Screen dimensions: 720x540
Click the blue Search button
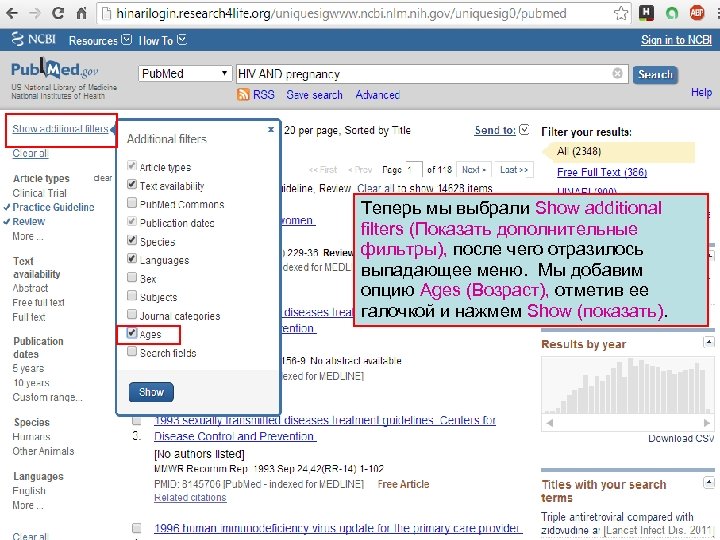(655, 74)
